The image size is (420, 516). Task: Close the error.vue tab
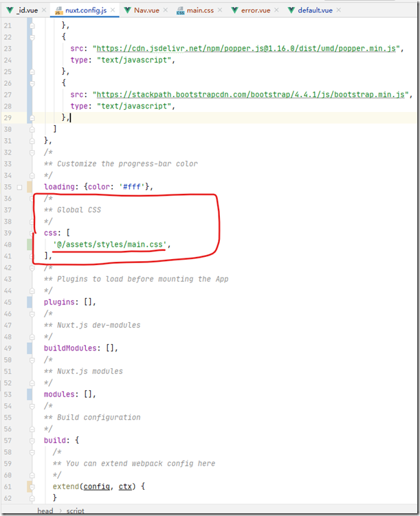276,10
